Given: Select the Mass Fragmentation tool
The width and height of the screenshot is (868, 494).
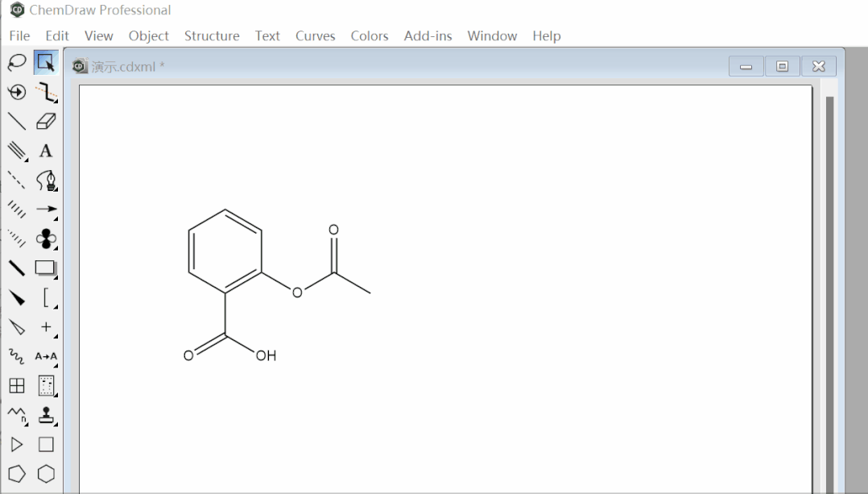Looking at the screenshot, I should [46, 91].
